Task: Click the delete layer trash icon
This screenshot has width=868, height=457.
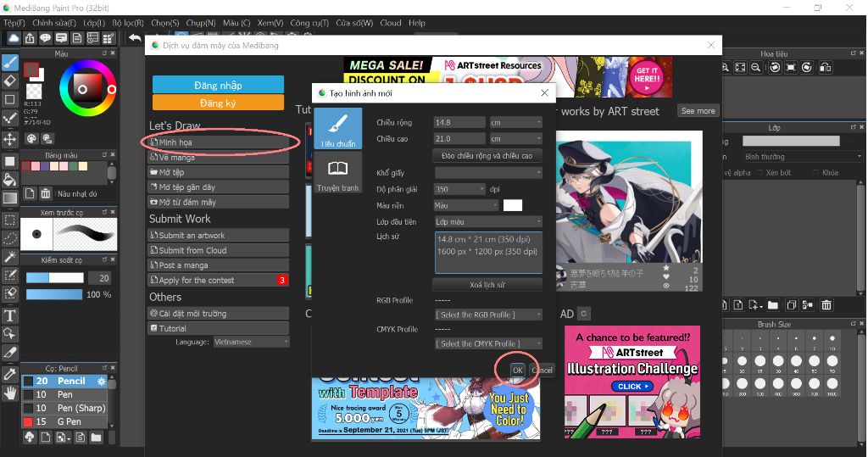Action: (826, 304)
